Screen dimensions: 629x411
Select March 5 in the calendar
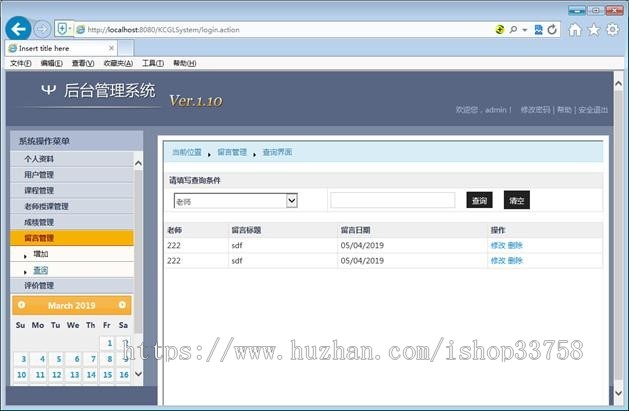57,359
